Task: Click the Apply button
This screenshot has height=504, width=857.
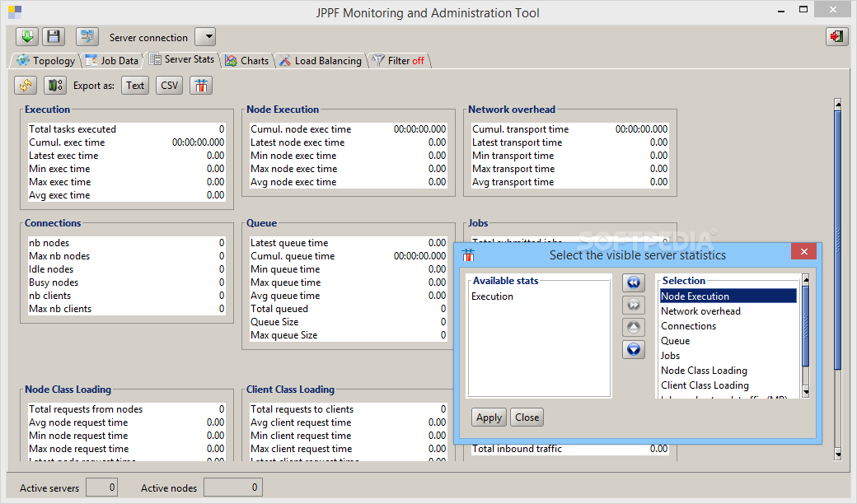Action: [489, 418]
